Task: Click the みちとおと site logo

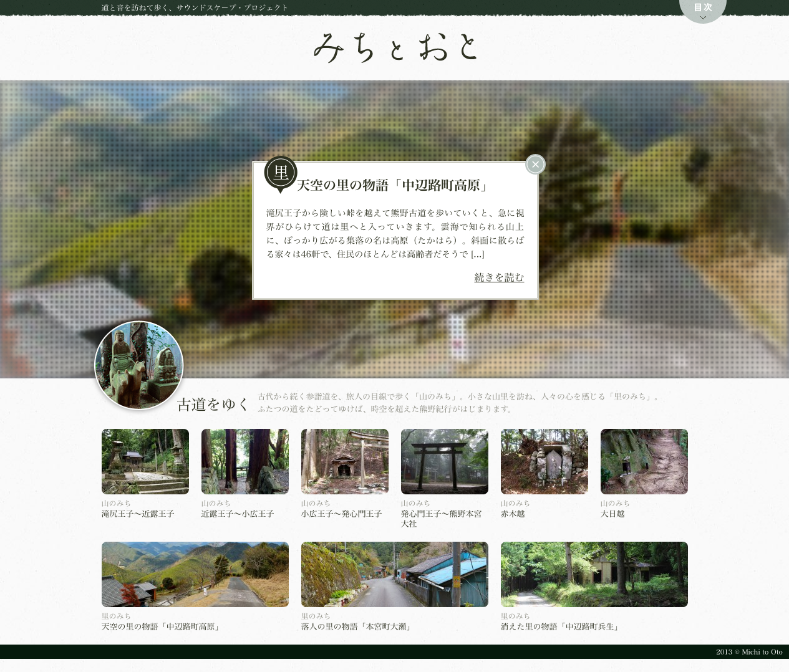Action: [x=395, y=47]
